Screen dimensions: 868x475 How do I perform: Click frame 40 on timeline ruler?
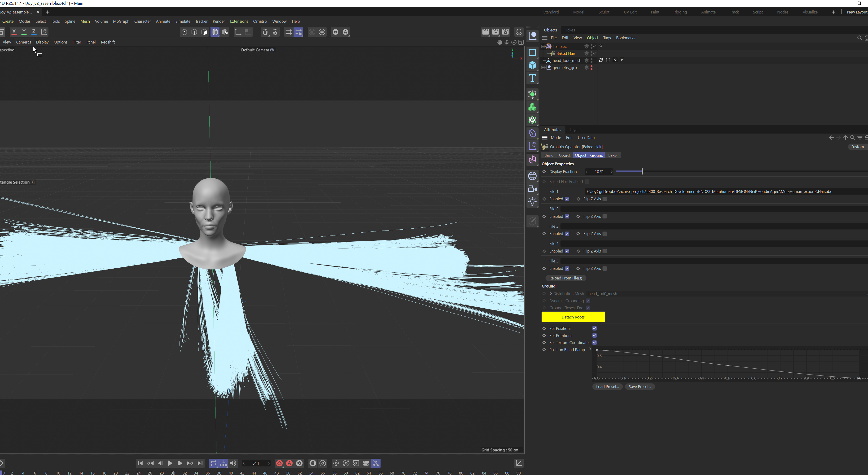pos(230,473)
